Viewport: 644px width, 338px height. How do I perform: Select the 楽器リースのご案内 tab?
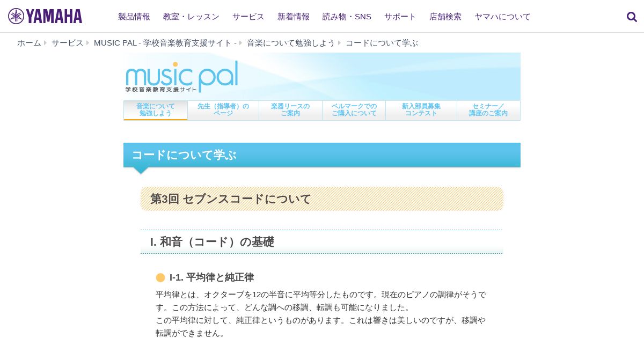coord(290,110)
